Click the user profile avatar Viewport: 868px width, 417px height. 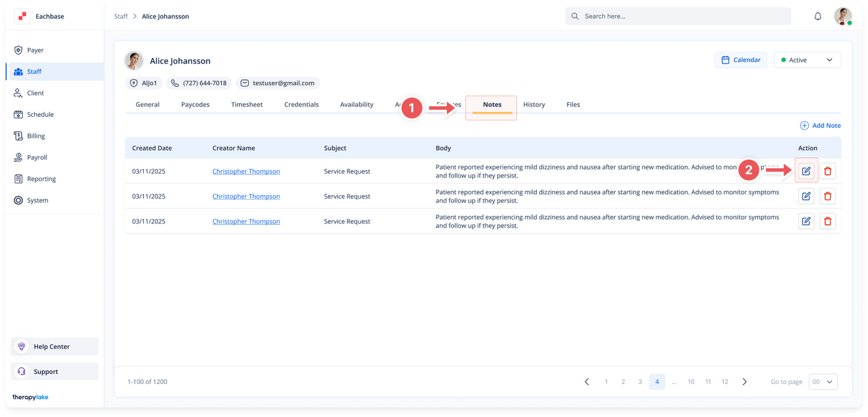tap(843, 16)
